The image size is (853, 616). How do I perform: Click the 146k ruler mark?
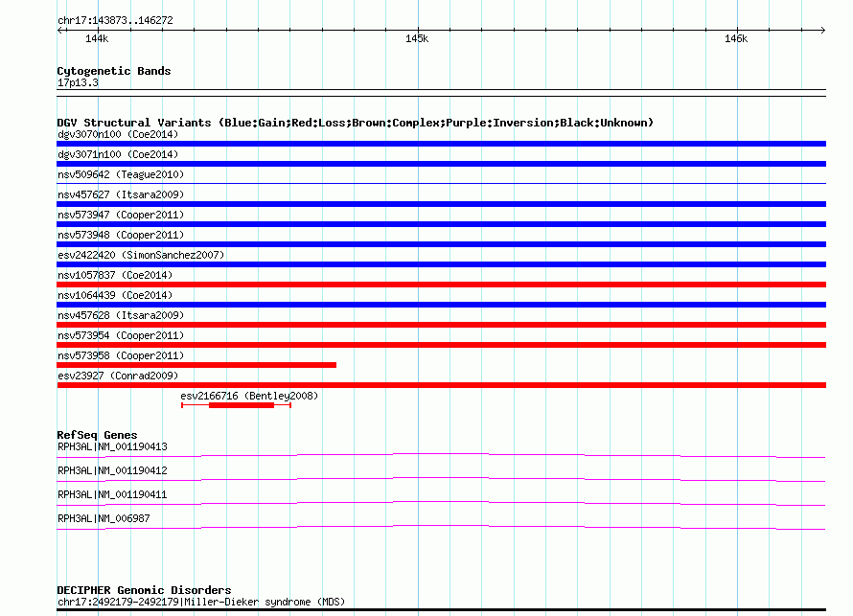(736, 38)
